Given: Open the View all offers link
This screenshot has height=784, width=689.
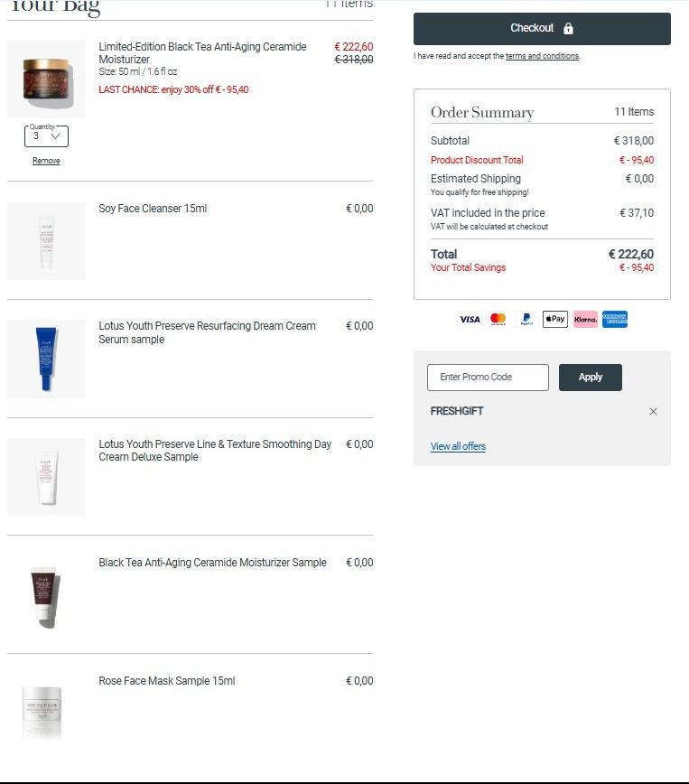Looking at the screenshot, I should pos(458,446).
